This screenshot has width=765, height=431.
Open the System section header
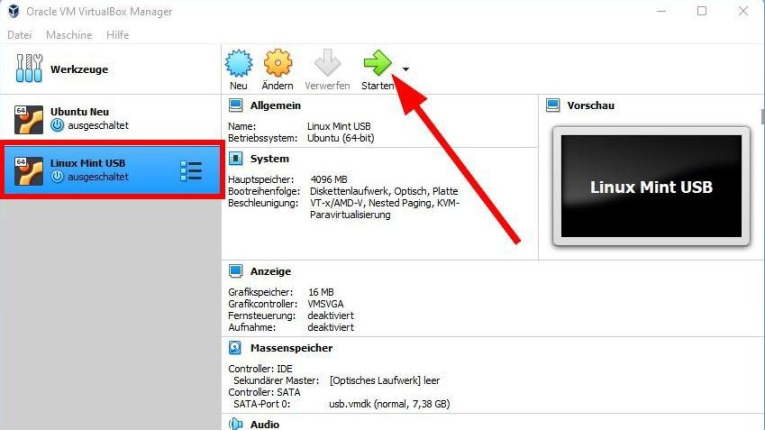[269, 159]
